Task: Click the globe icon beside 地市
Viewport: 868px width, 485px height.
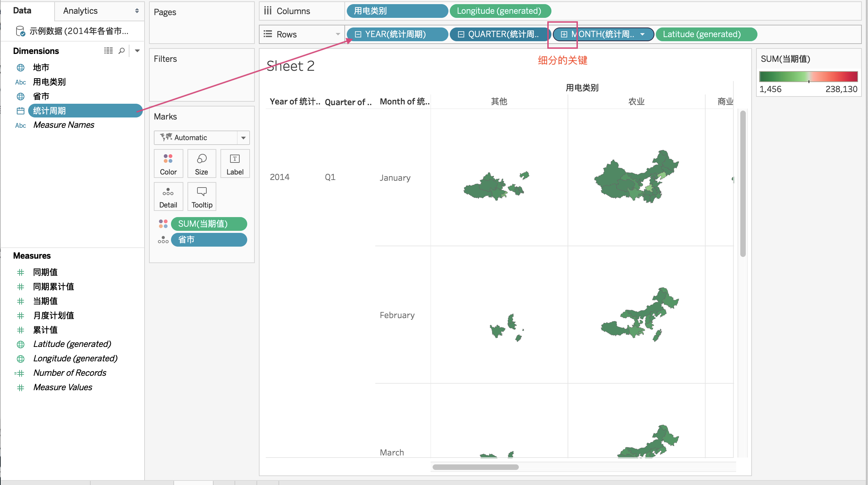Action: 21,68
